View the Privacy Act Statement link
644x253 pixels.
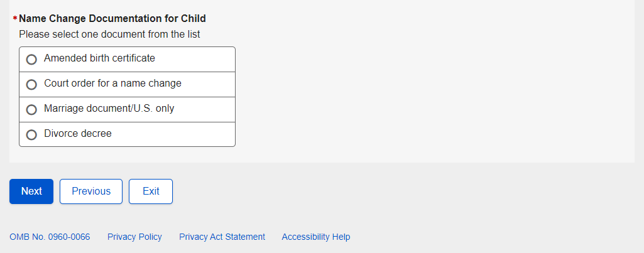[222, 237]
